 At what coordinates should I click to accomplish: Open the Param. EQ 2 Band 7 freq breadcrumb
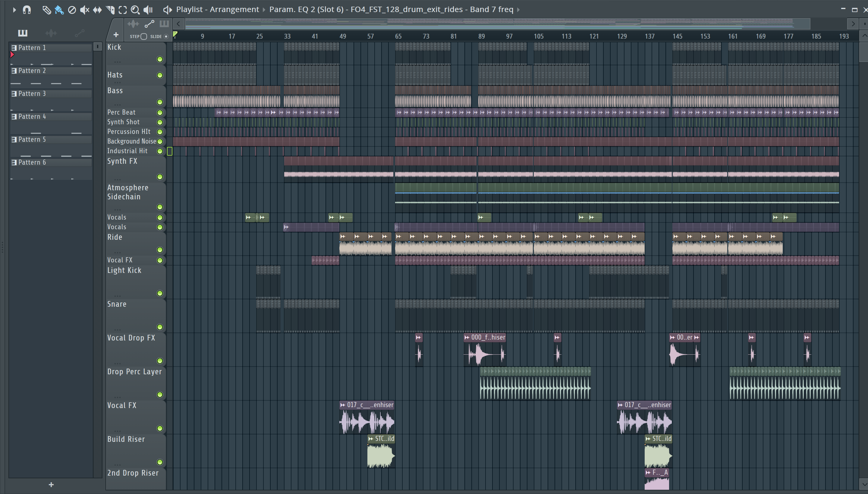coord(391,10)
